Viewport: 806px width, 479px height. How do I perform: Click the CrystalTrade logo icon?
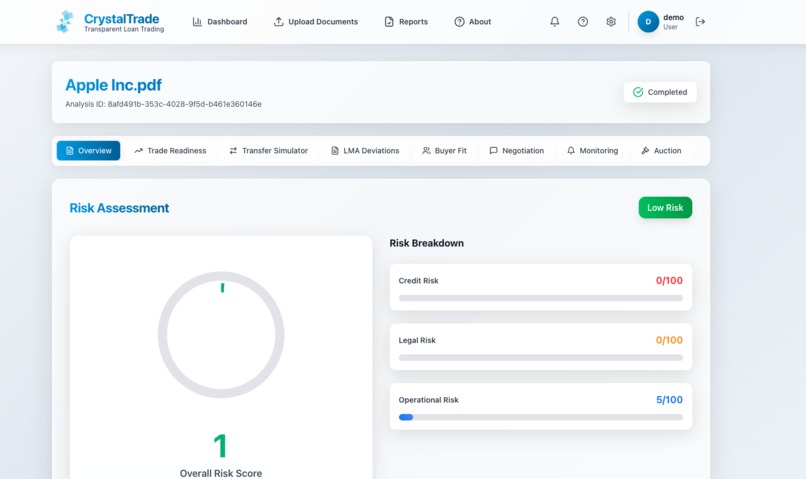[65, 22]
